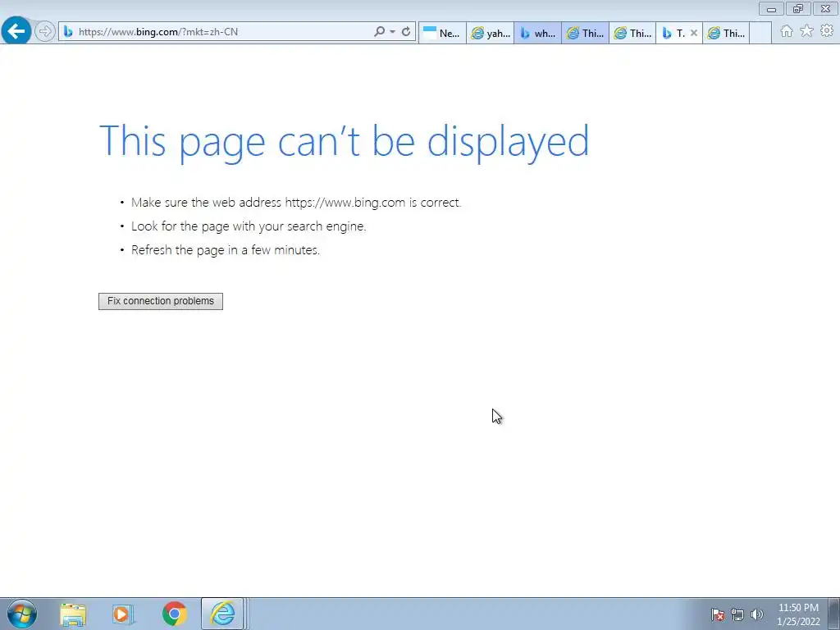This screenshot has height=630, width=840.
Task: Open Action Center flag in system tray
Action: (718, 614)
